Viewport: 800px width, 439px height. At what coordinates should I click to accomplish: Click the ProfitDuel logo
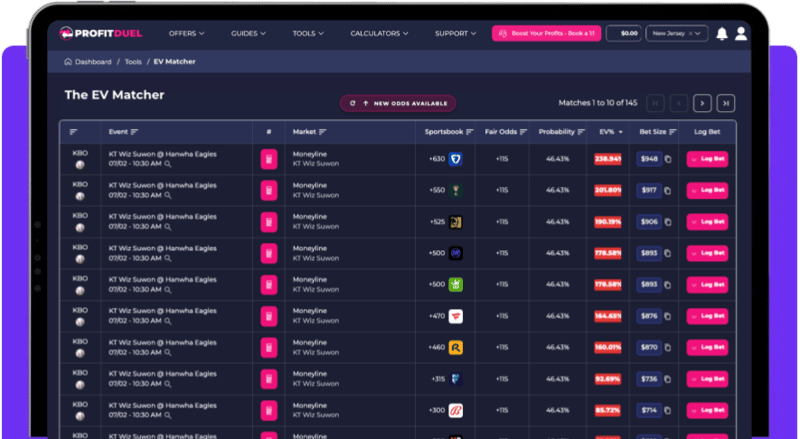(x=101, y=34)
